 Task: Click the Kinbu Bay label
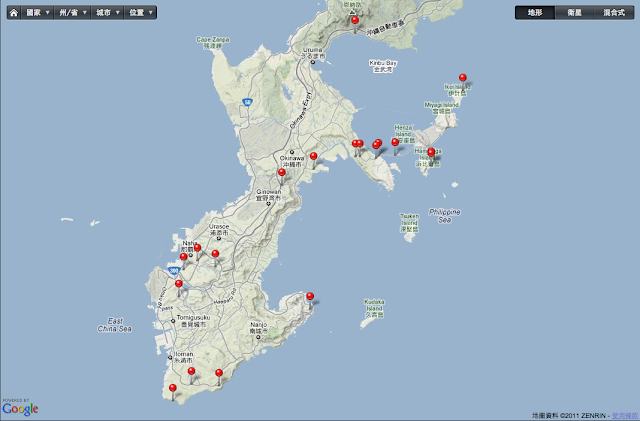tap(383, 66)
